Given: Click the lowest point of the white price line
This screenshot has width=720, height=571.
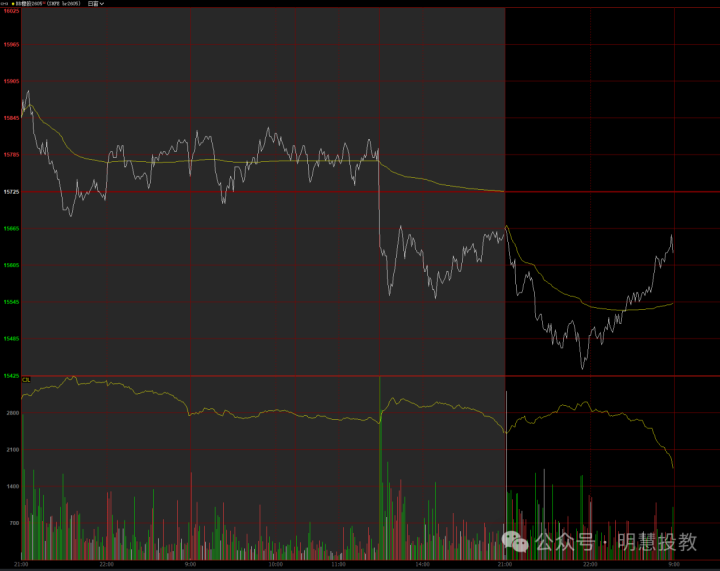Looking at the screenshot, I should click(x=582, y=368).
